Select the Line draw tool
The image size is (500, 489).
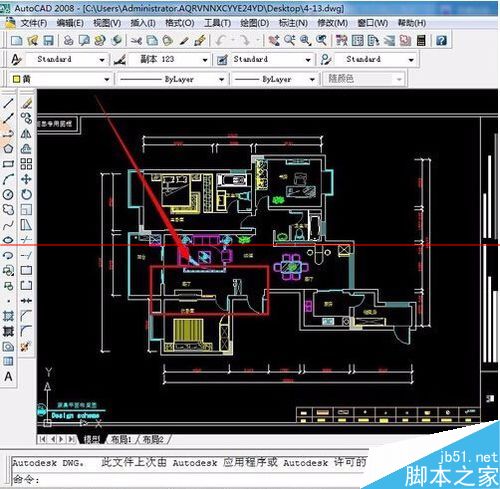[8, 103]
